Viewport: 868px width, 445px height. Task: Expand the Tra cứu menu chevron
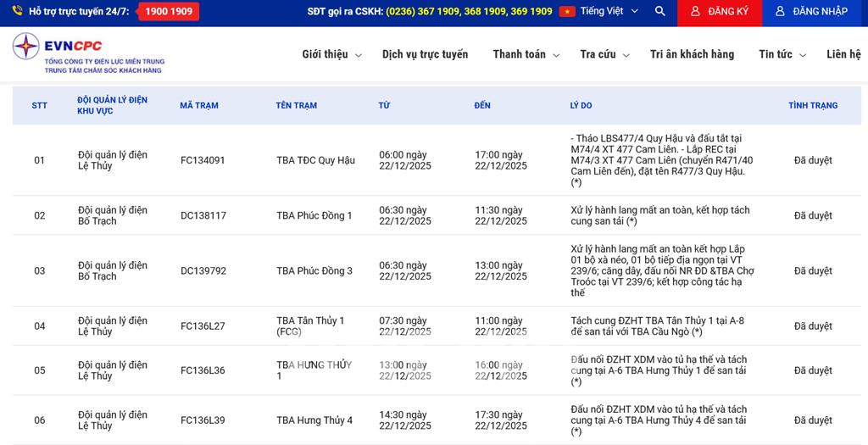[x=626, y=55]
